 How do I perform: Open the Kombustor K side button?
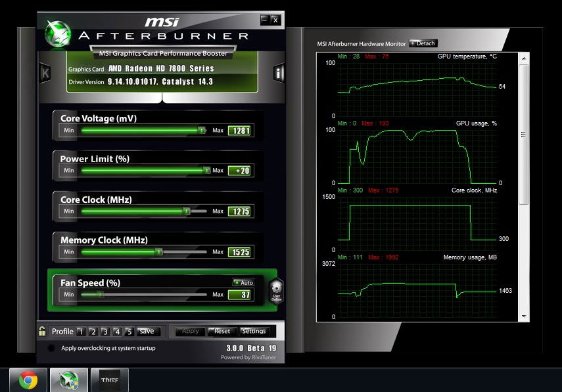click(45, 73)
